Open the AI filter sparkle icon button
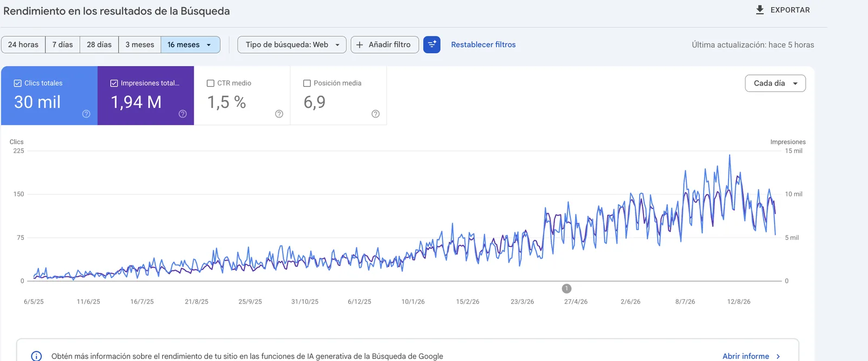The image size is (868, 361). click(432, 45)
